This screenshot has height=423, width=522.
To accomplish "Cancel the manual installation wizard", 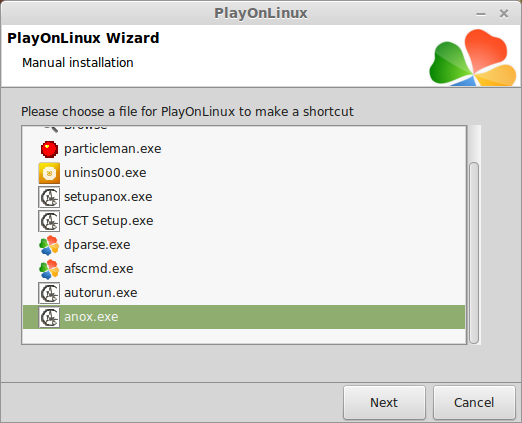I will pyautogui.click(x=474, y=402).
